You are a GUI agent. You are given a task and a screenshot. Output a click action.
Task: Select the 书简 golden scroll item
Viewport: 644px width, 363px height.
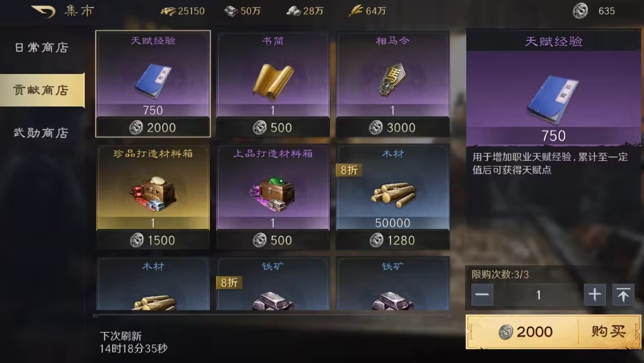(x=273, y=84)
